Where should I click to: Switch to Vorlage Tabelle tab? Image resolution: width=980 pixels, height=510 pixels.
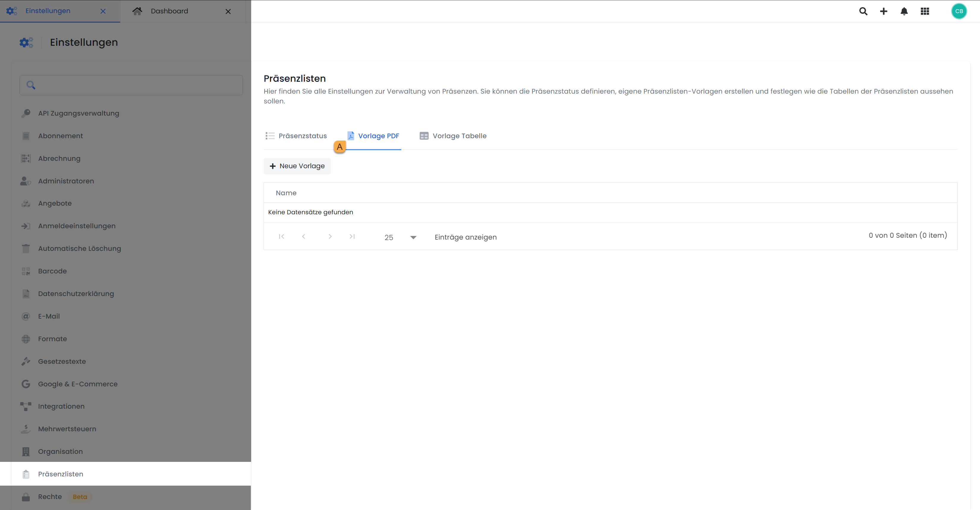tap(453, 136)
